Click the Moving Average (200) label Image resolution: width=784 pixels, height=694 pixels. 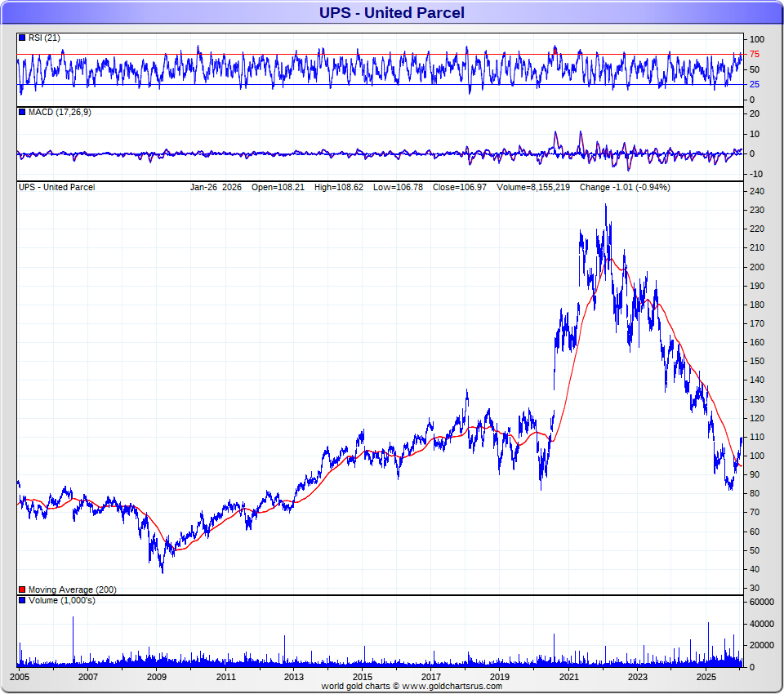click(x=73, y=590)
